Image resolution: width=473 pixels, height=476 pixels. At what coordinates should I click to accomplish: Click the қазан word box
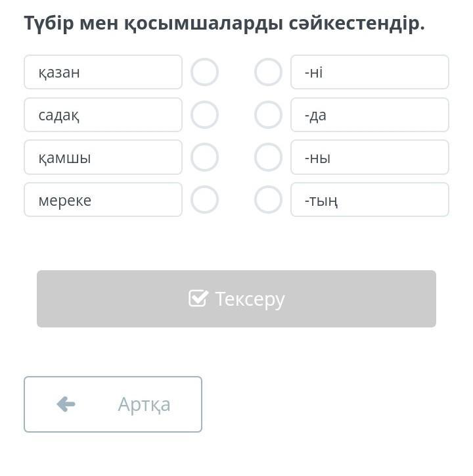pyautogui.click(x=103, y=72)
